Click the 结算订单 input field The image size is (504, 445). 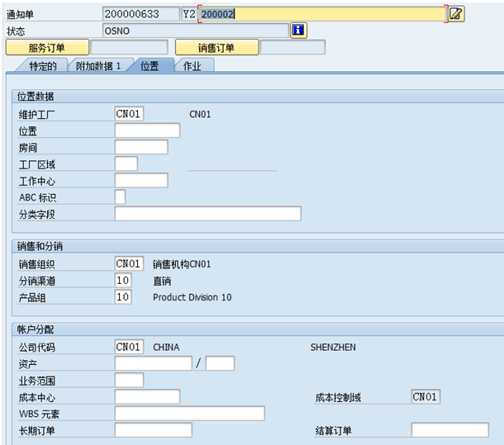[x=450, y=430]
